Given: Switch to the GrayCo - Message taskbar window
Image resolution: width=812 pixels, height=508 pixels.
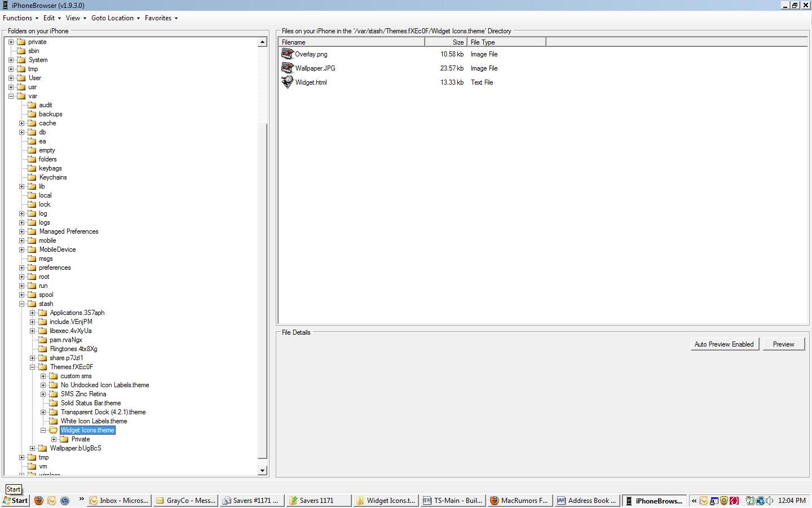Looking at the screenshot, I should click(x=186, y=501).
